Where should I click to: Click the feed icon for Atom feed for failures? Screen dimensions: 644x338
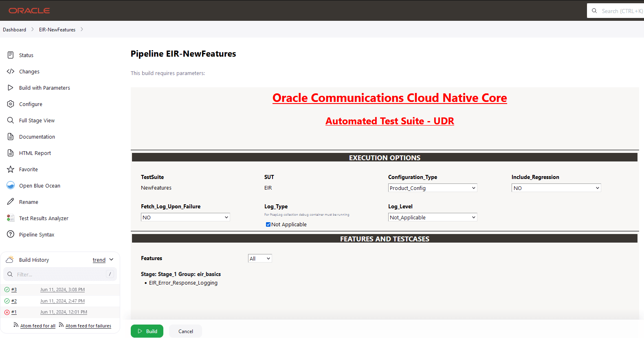[61, 325]
